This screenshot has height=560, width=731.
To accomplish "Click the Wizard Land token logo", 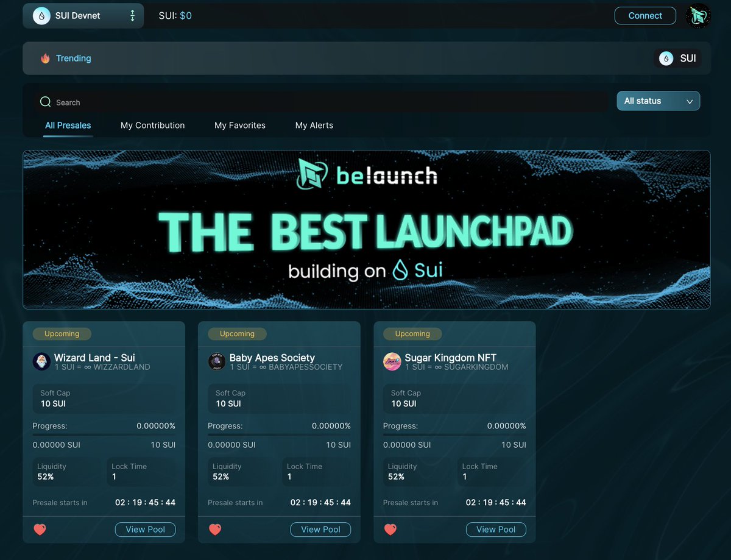I will click(41, 361).
